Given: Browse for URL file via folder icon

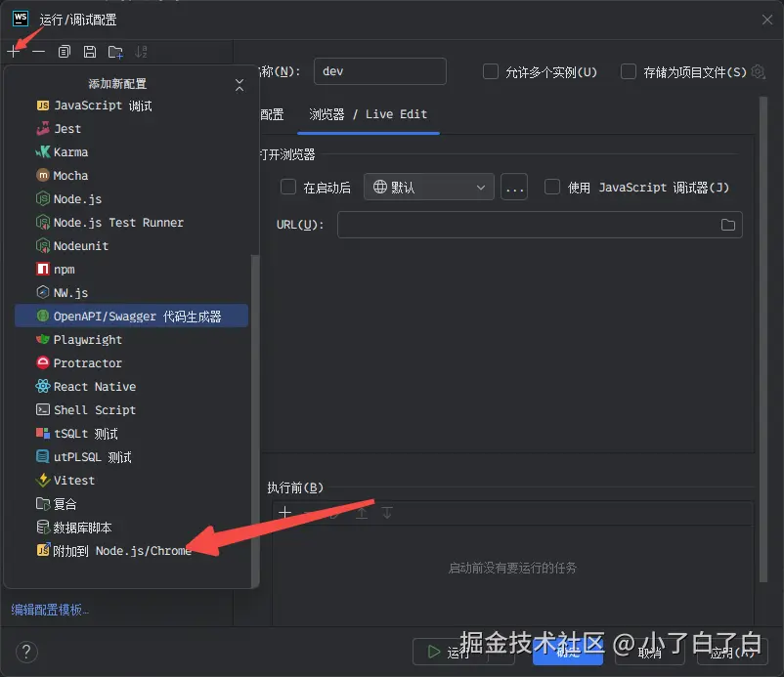Looking at the screenshot, I should click(x=728, y=225).
